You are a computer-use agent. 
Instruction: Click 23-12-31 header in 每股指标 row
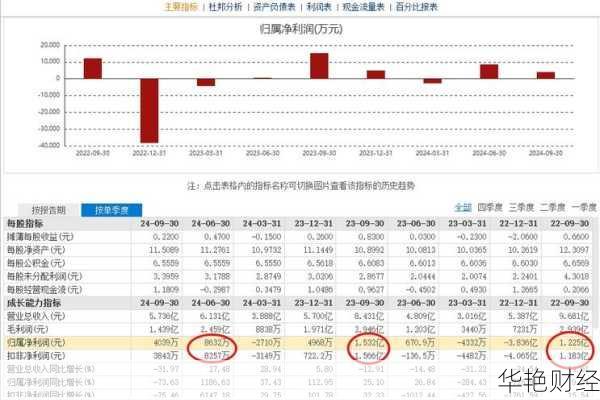coord(313,224)
